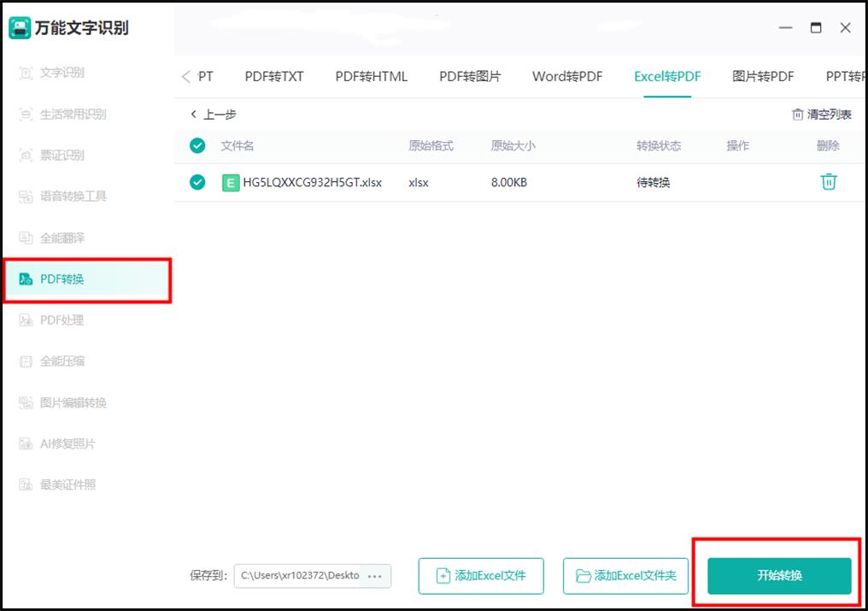
Task: Click the left chevron to scroll the tabs
Action: pos(186,76)
